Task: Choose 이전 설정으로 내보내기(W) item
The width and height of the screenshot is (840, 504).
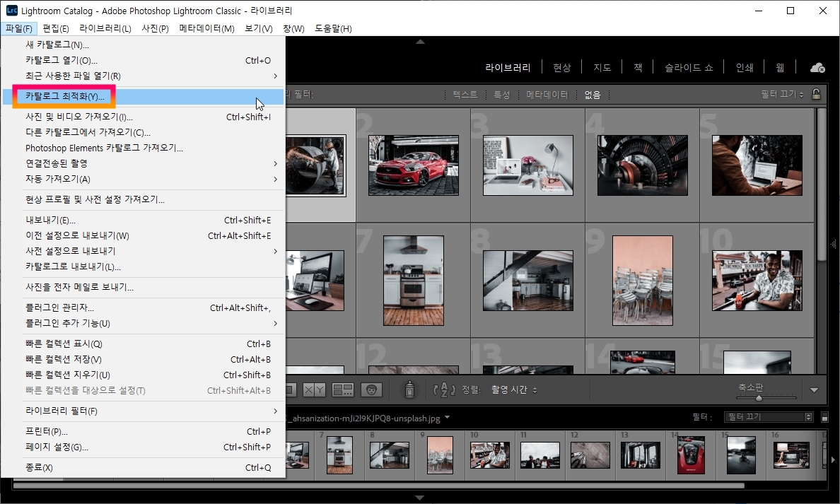Action: [x=143, y=235]
